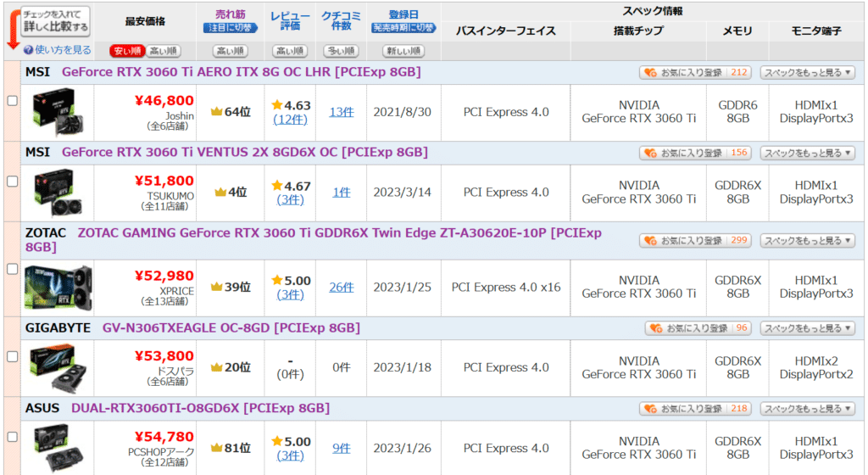Open the 9件 comments link for ASUS
The height and width of the screenshot is (475, 868).
click(x=342, y=448)
